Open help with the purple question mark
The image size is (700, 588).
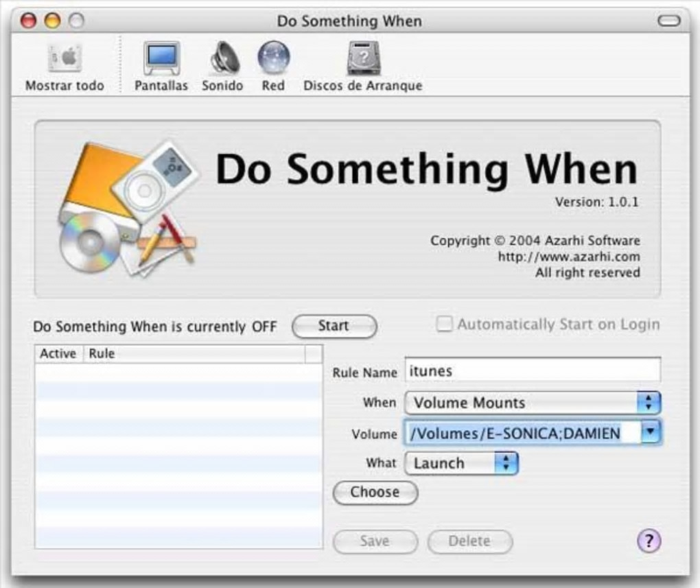(x=649, y=541)
